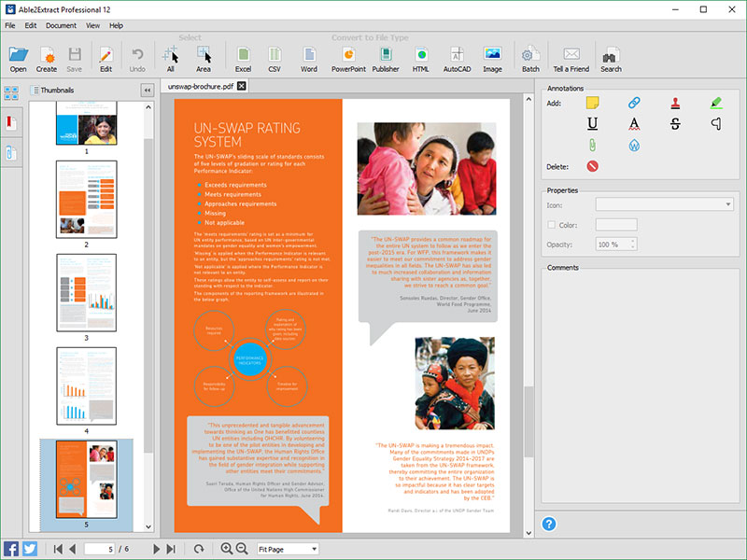Add a strikethrough annotation
Viewport: 747px width, 560px height.
click(675, 124)
